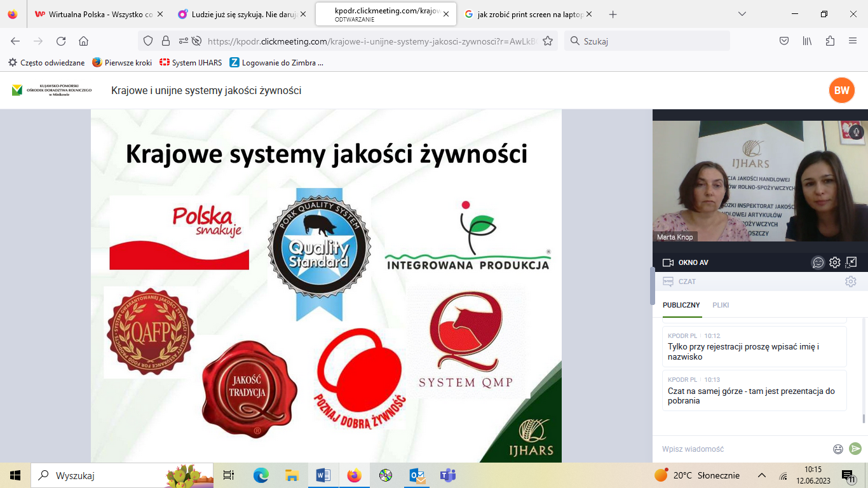The width and height of the screenshot is (868, 488).
Task: Open the AV window settings gear
Action: [835, 262]
